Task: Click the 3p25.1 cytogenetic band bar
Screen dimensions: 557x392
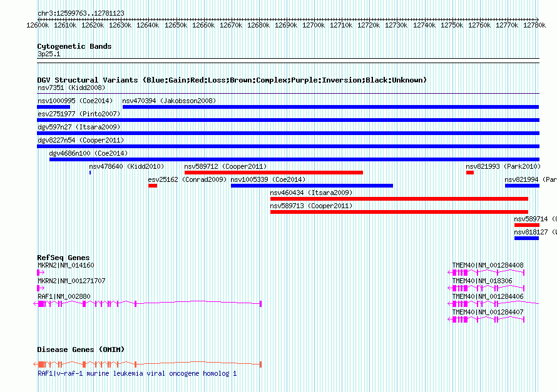Action: coord(288,61)
